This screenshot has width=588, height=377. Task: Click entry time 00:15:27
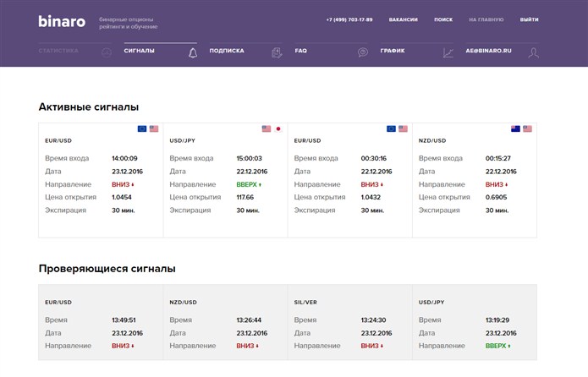[498, 159]
